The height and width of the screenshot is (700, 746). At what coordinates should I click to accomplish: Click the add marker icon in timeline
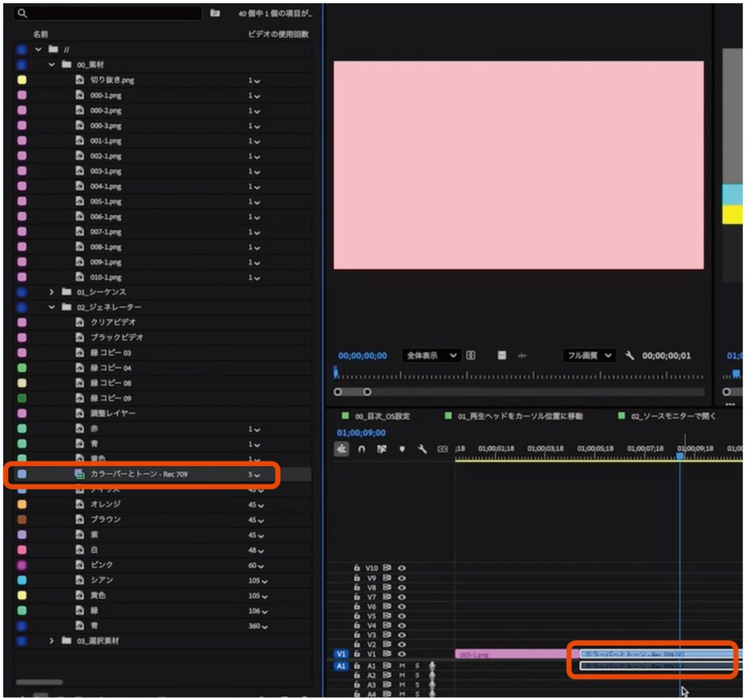click(x=401, y=449)
